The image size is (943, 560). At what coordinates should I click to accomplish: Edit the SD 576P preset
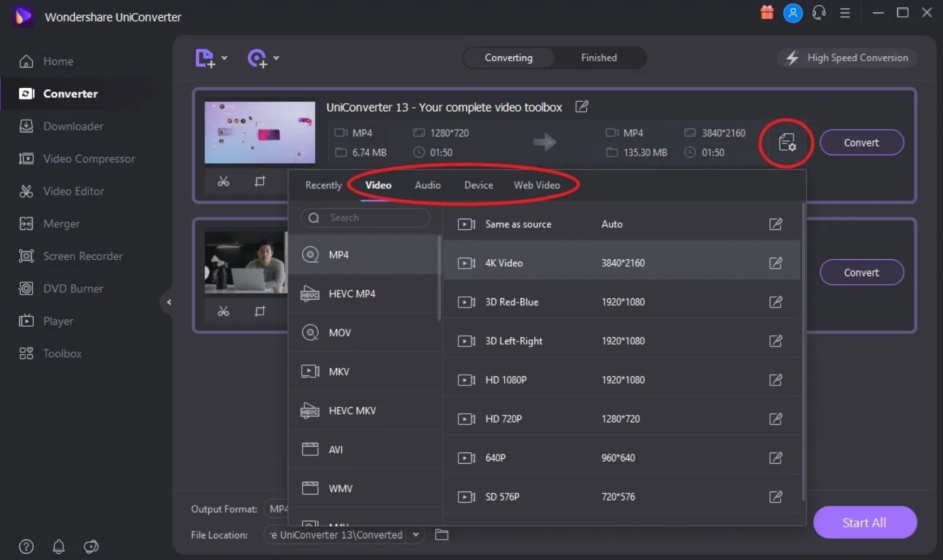[776, 497]
